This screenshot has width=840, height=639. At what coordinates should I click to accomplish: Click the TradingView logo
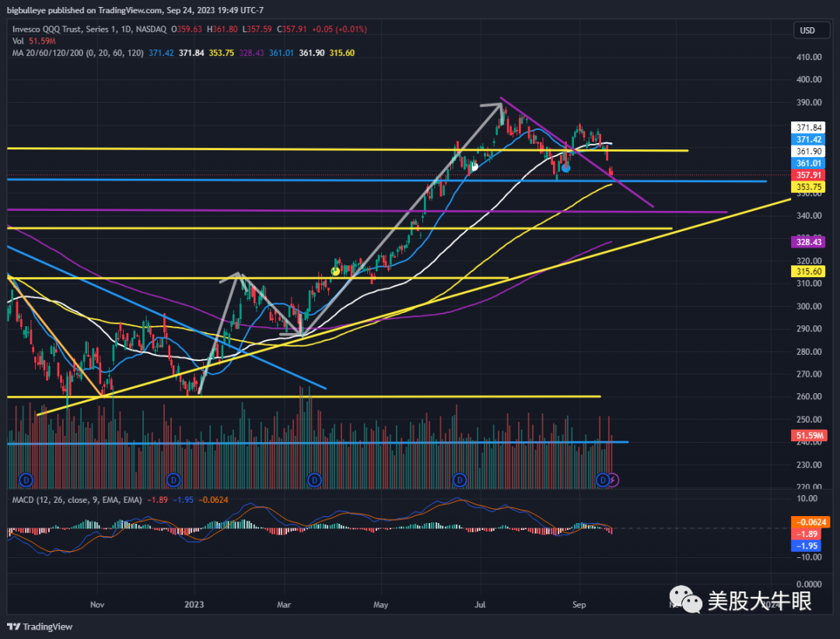point(40,627)
